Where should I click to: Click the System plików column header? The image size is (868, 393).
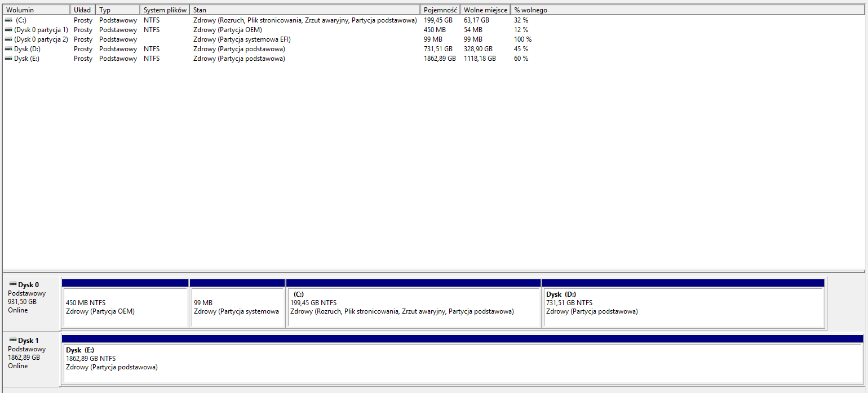pyautogui.click(x=165, y=10)
